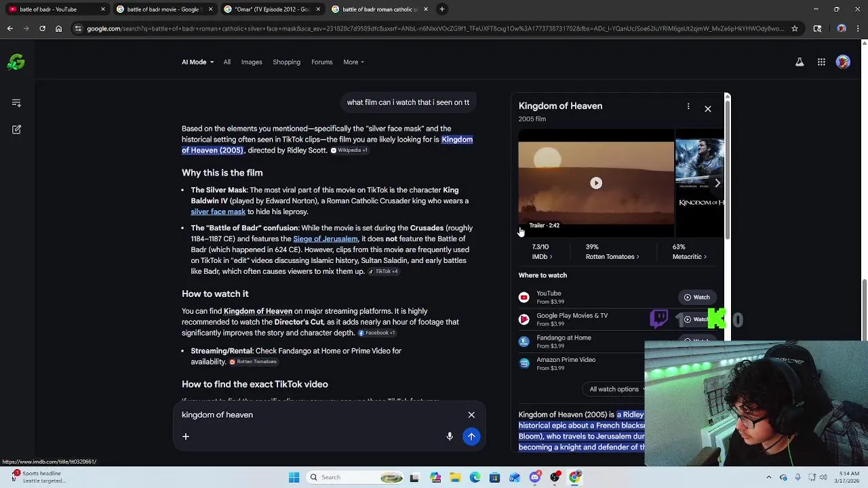Open Microsoft Store from the taskbar
This screenshot has width=868, height=488.
494,477
